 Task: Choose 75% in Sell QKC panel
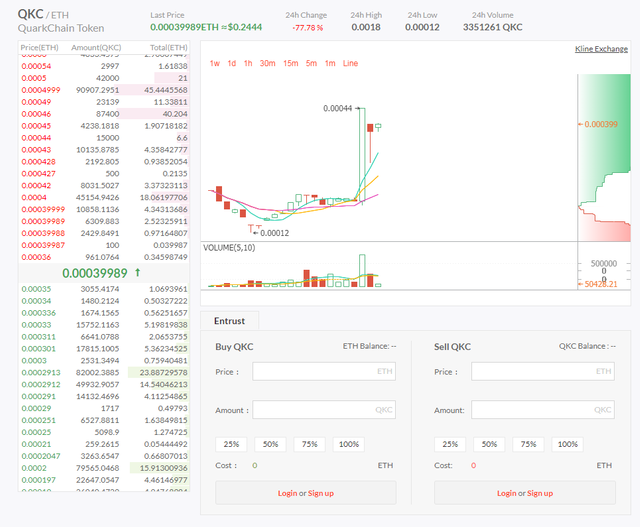tap(528, 444)
